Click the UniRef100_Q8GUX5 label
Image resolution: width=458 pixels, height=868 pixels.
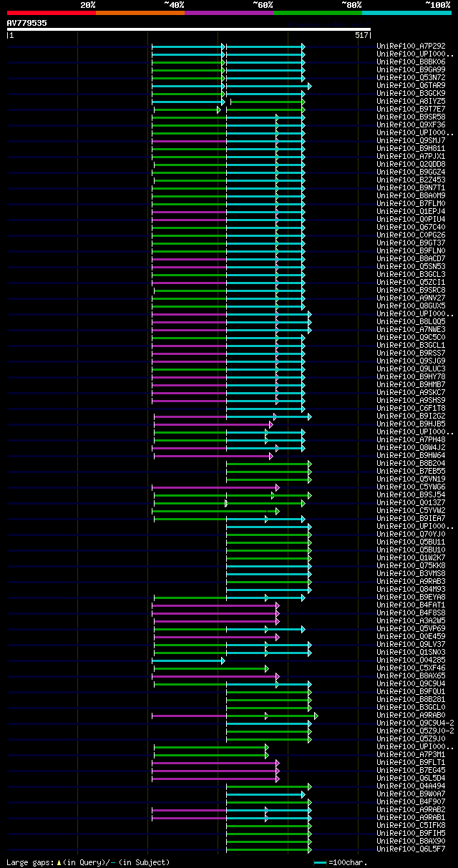click(x=412, y=306)
